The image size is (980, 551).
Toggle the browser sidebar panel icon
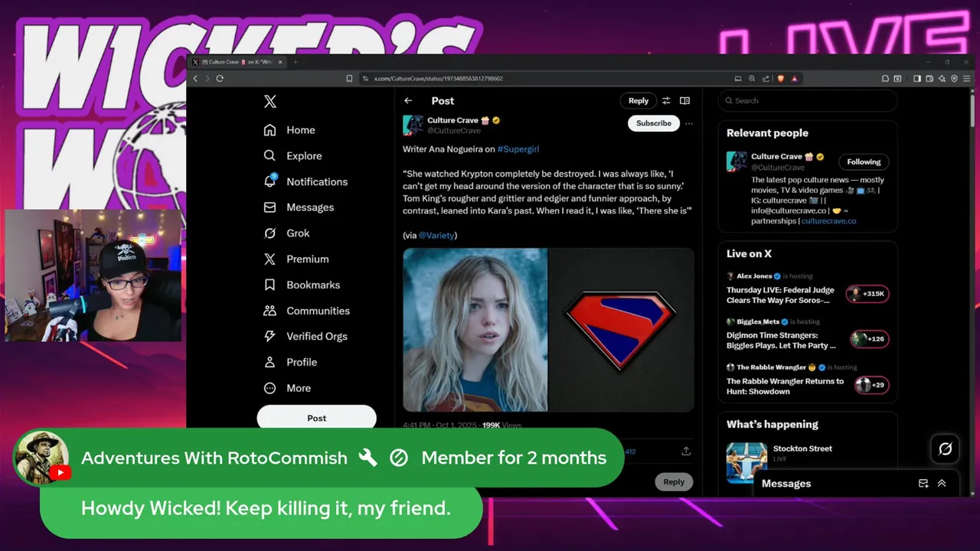[x=917, y=78]
